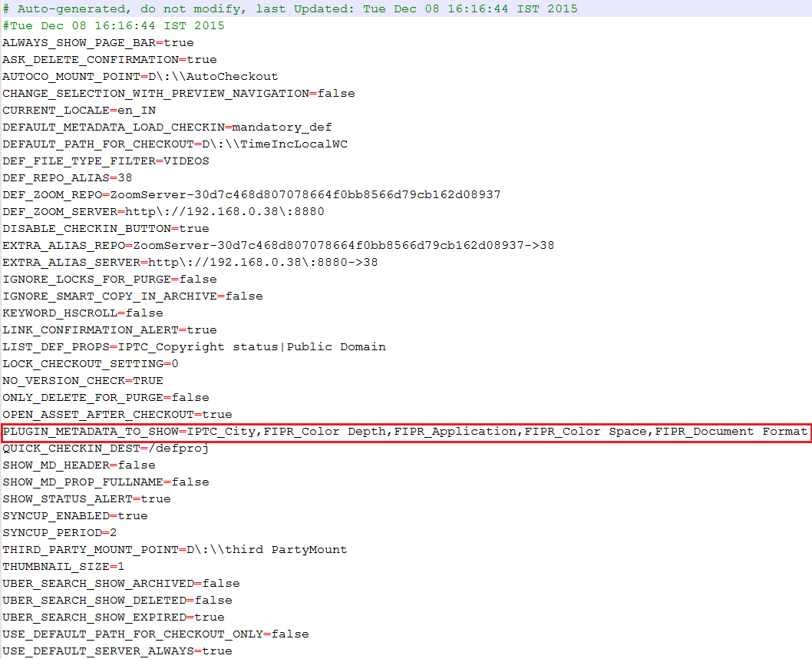Select the EXTRA_ALIAS_REPO line

pos(278,245)
